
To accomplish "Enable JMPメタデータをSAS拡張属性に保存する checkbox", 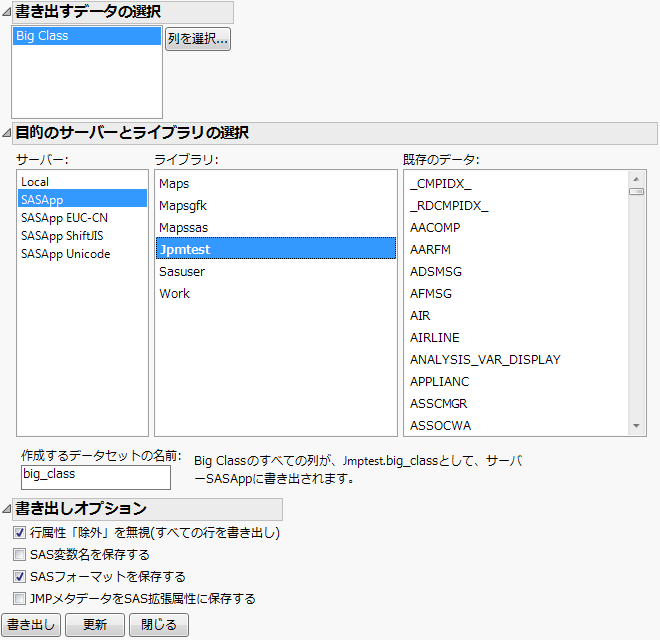I will (19, 599).
